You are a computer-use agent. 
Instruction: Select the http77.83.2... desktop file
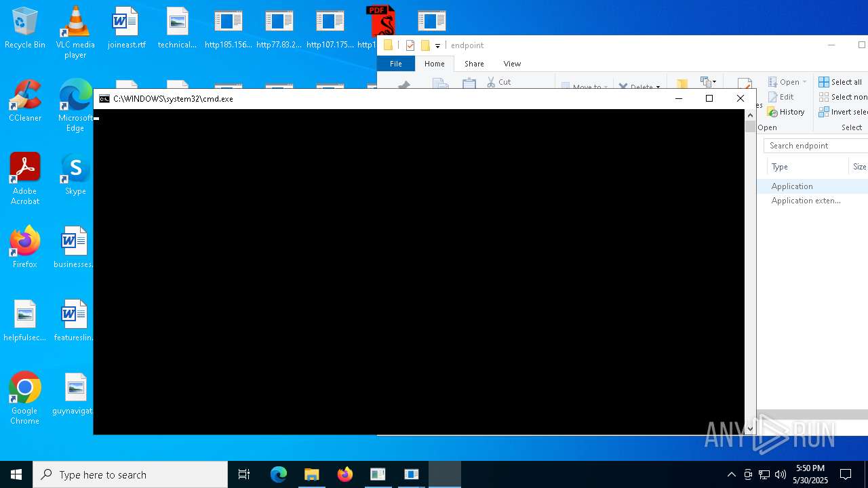(x=279, y=28)
